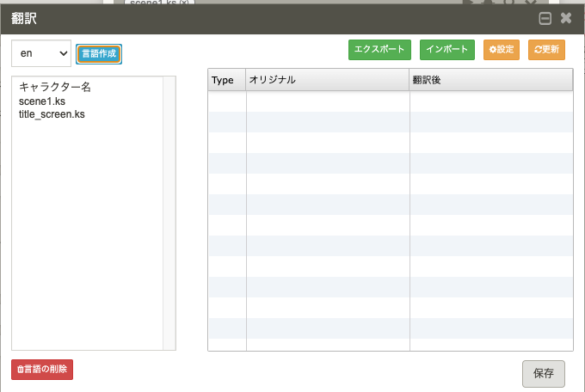Click the refresh Update (更新) button
Viewport: 585px width, 392px height.
546,50
